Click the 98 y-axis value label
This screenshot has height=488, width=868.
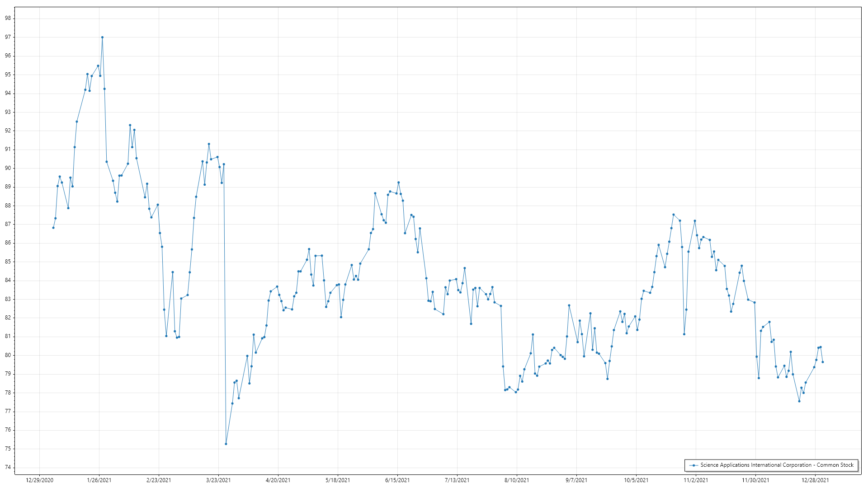click(x=8, y=18)
